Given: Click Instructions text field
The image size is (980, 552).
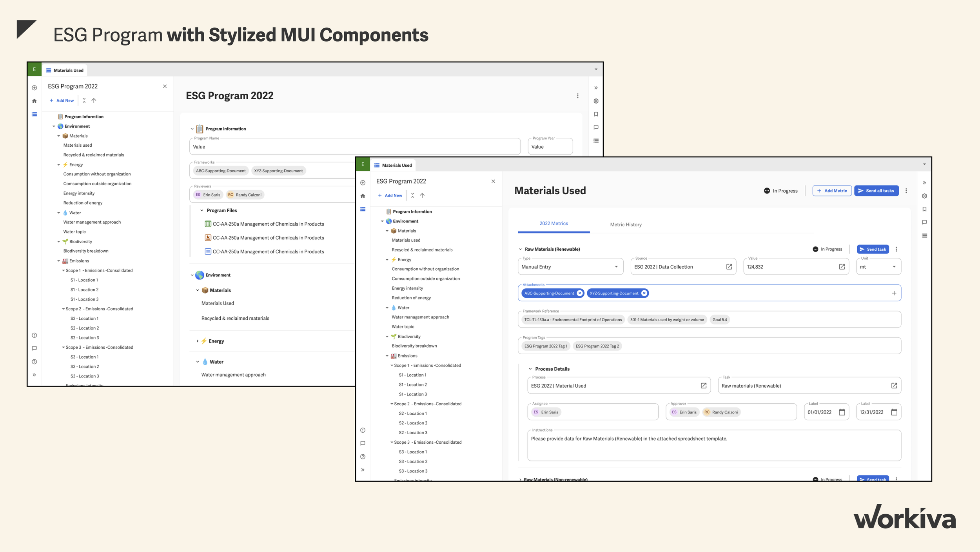Looking at the screenshot, I should pyautogui.click(x=714, y=445).
